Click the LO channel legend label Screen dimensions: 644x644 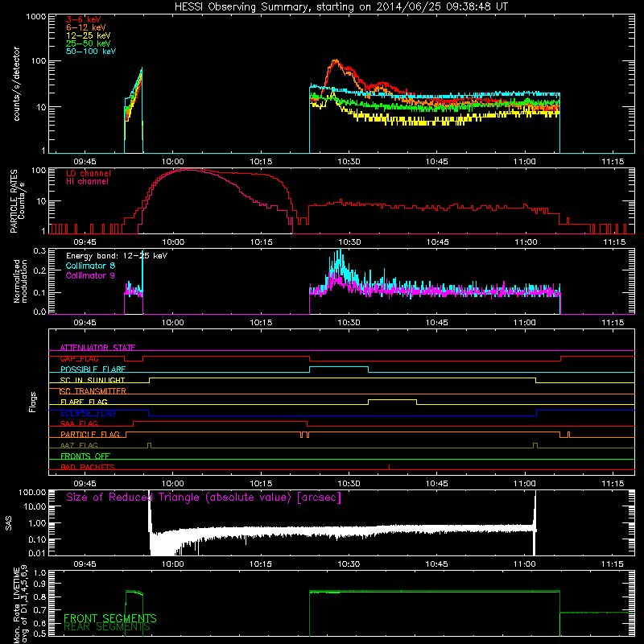(89, 173)
